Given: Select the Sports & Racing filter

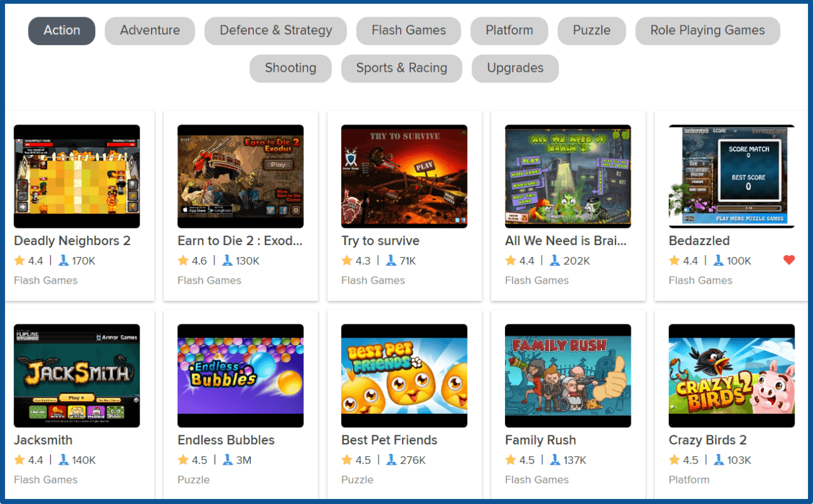Looking at the screenshot, I should [x=401, y=69].
